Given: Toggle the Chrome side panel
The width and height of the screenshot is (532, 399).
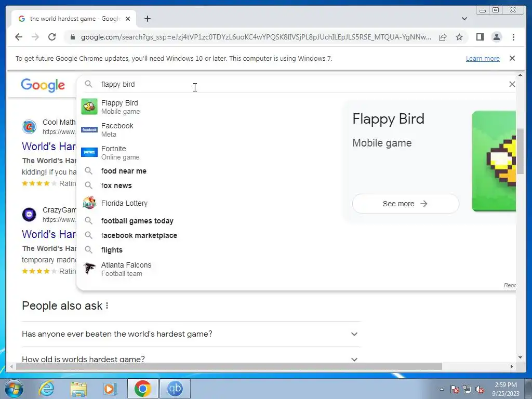Looking at the screenshot, I should 480,37.
